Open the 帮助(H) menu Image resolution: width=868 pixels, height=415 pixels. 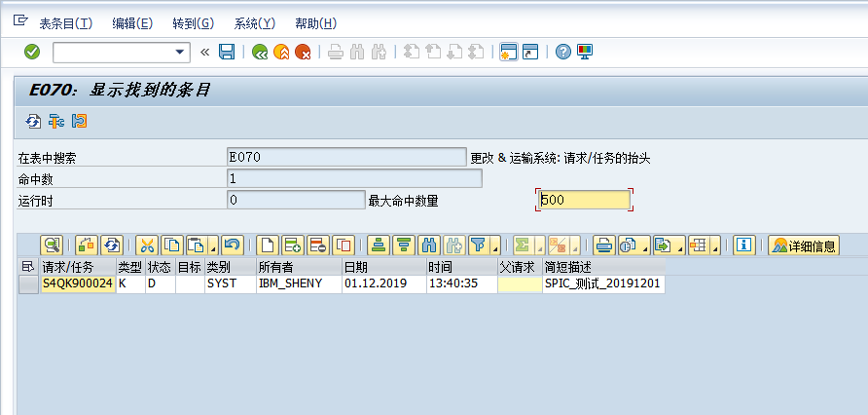315,23
